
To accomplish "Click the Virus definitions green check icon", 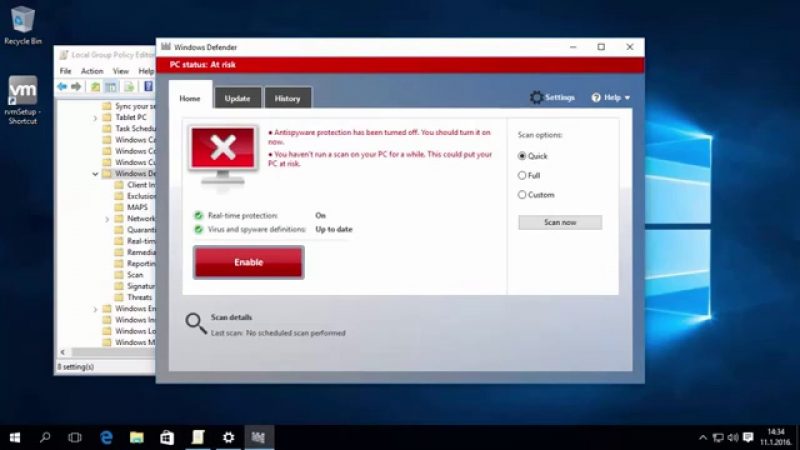I will click(198, 229).
